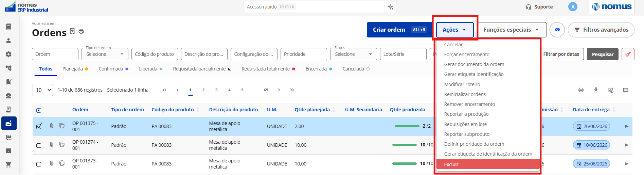Check the OP 001374 row checkbox

[39, 145]
